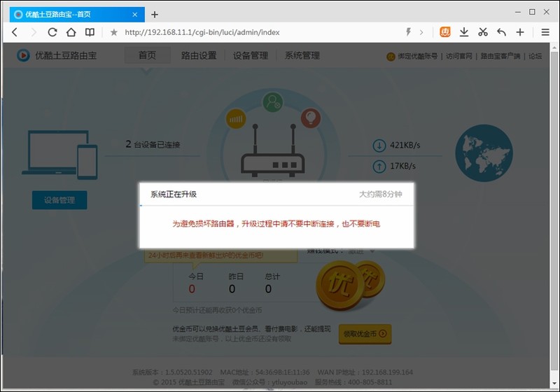
Task: Open the reading mode book icon
Action: [90, 32]
